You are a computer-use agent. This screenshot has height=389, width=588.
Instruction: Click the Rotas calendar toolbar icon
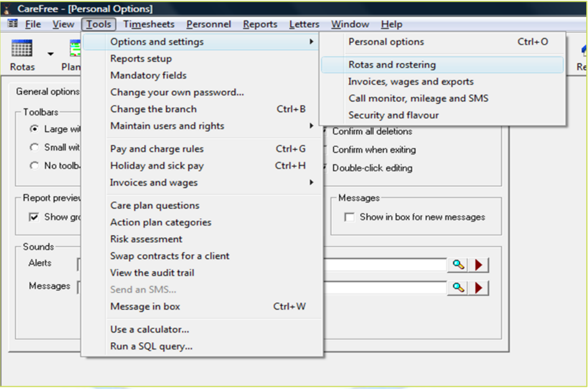coord(22,48)
